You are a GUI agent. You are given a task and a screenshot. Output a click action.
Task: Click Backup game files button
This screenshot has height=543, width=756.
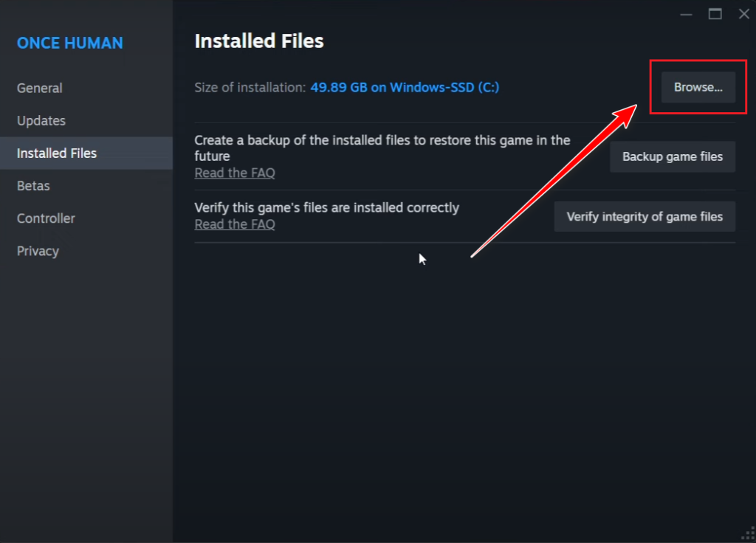coord(672,156)
